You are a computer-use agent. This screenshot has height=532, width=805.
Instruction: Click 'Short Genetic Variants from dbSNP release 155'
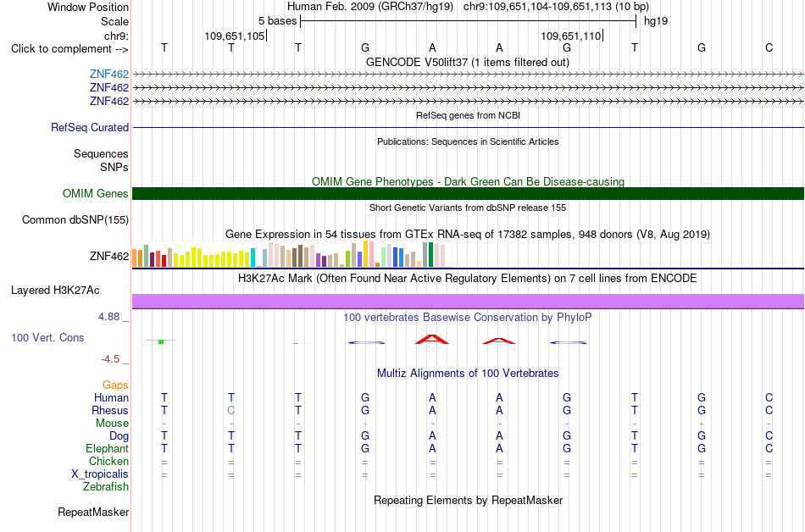click(468, 208)
